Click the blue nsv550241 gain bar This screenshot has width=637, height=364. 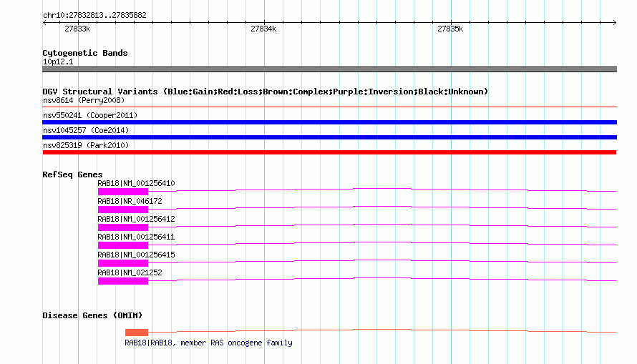point(329,122)
